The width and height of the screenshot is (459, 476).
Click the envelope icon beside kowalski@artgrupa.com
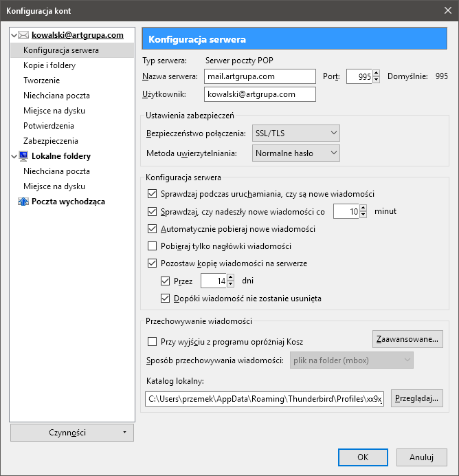pyautogui.click(x=23, y=35)
